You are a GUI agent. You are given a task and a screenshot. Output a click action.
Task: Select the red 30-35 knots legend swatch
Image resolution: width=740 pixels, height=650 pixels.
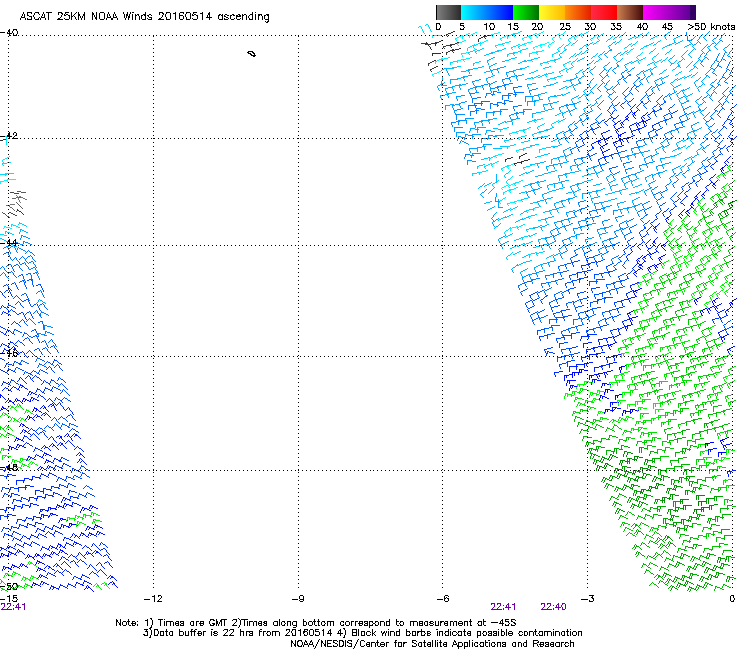pos(604,12)
